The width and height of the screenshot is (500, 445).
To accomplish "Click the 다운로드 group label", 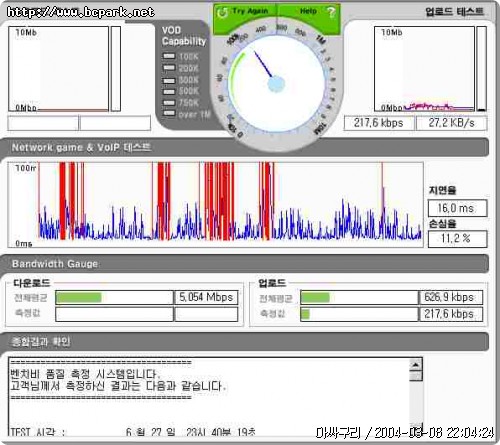I will pos(32,283).
